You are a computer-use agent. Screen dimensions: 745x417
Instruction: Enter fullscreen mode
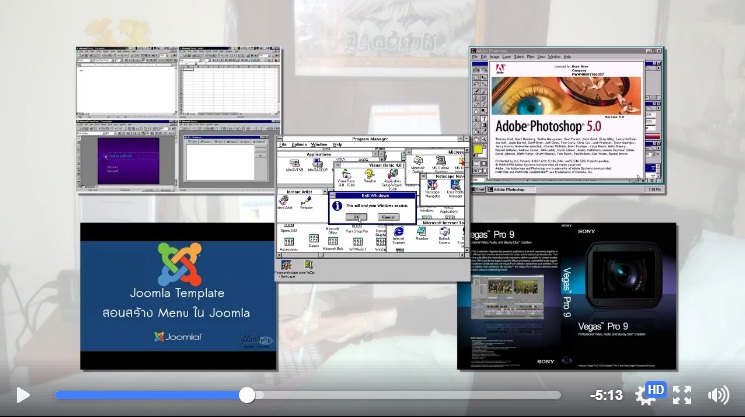[682, 395]
